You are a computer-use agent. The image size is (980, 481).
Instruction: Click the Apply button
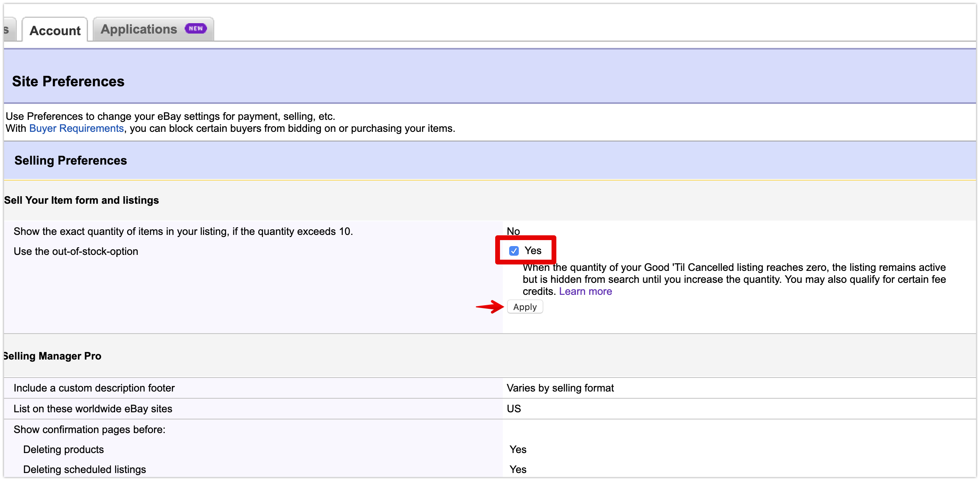point(525,307)
